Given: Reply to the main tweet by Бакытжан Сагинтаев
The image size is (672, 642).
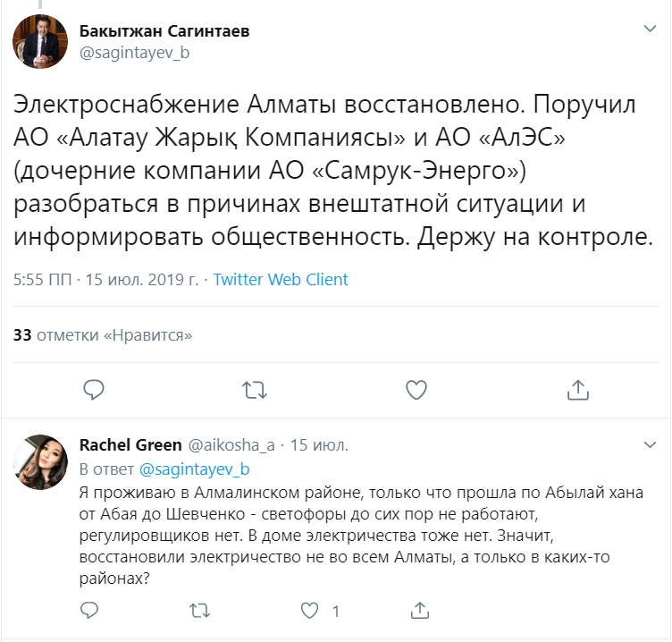Looking at the screenshot, I should (94, 389).
